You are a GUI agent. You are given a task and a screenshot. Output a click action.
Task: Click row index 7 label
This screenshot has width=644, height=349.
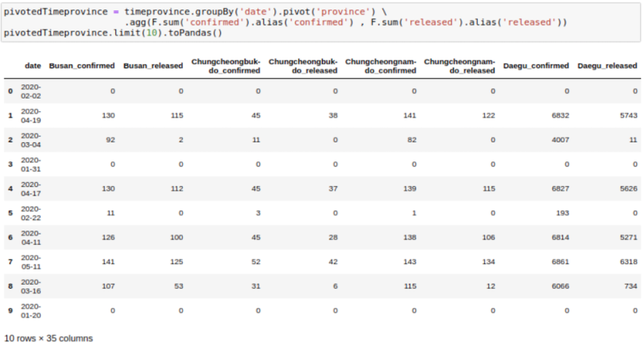click(10, 262)
